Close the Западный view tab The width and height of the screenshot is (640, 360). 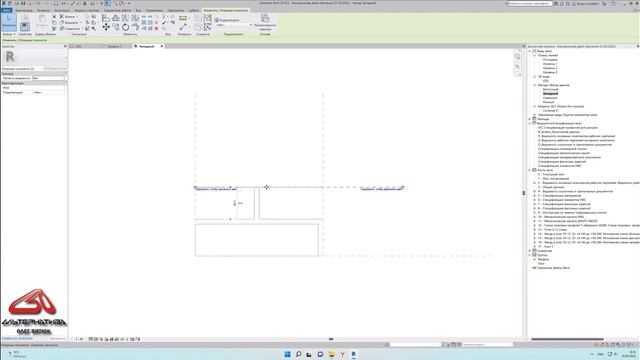[x=162, y=47]
